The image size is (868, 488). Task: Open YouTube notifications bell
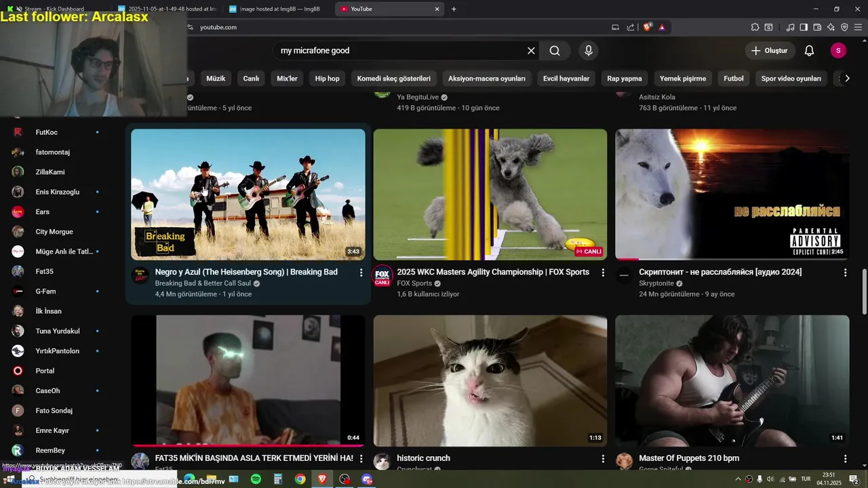(x=809, y=51)
